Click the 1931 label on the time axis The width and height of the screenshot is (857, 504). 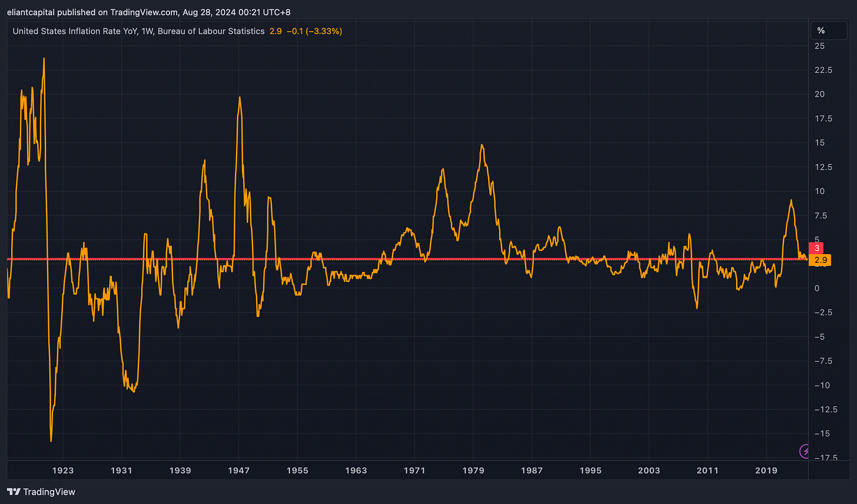(122, 470)
